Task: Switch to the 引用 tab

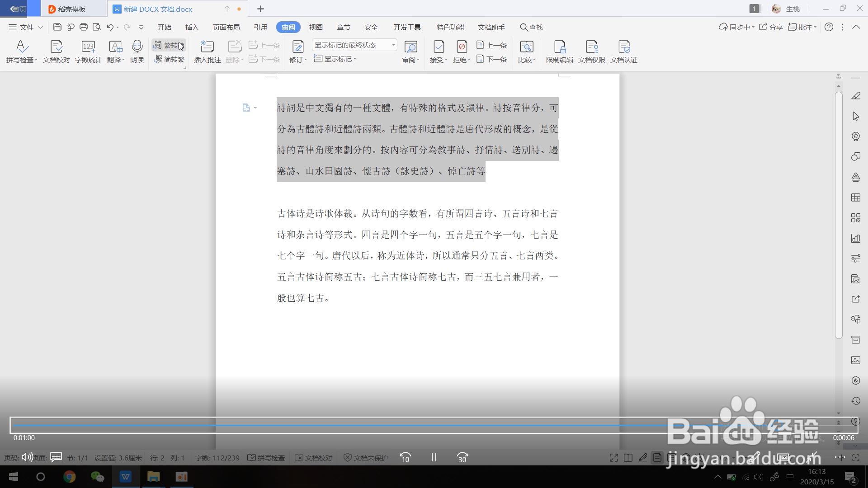Action: (260, 27)
